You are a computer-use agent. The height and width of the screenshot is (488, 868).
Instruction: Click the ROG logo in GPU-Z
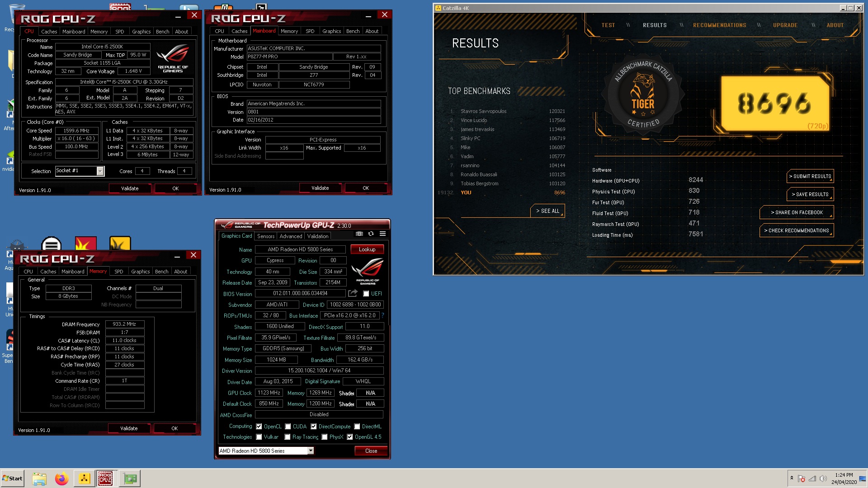click(368, 271)
